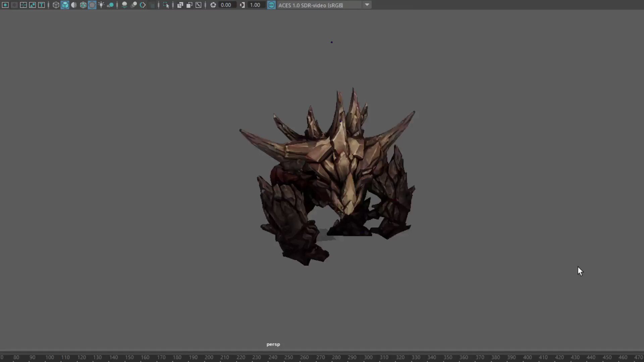Open ACES 1.0 SDR-video view transform dropdown
The width and height of the screenshot is (644, 362).
coord(324,5)
